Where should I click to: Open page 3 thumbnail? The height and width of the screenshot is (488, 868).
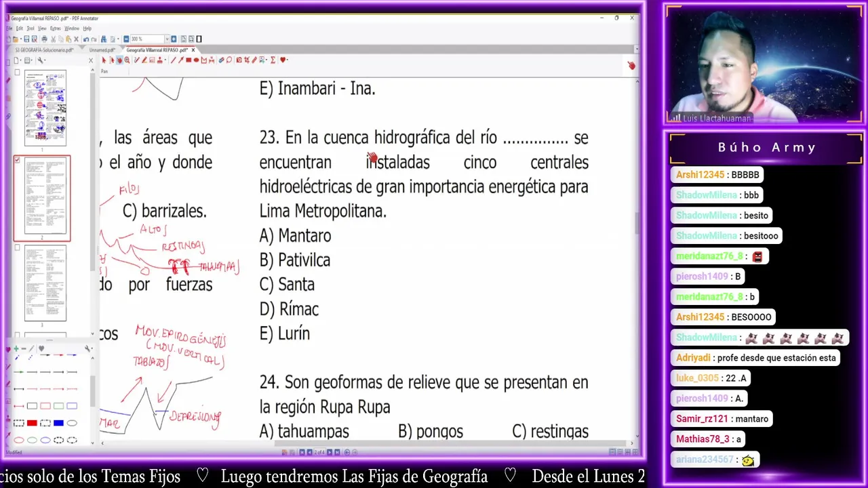pos(45,283)
